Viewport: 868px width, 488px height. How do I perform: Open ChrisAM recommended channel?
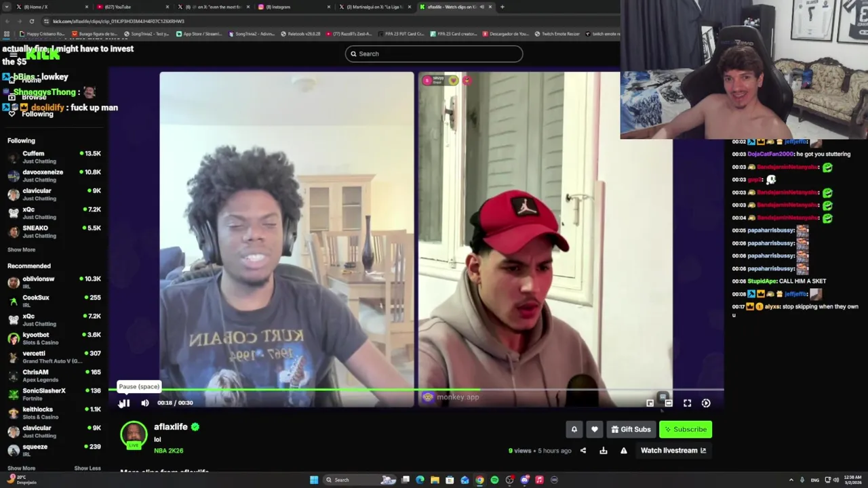pyautogui.click(x=56, y=375)
